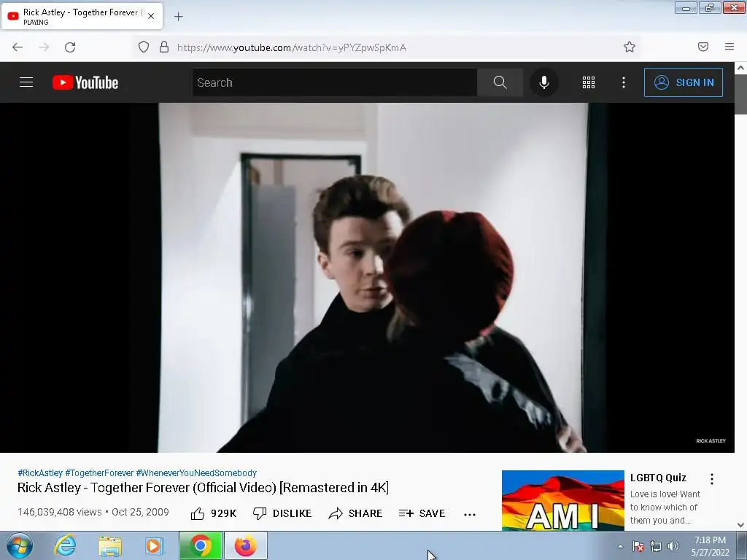Image resolution: width=747 pixels, height=560 pixels.
Task: Open the Windows Start menu
Action: [20, 545]
